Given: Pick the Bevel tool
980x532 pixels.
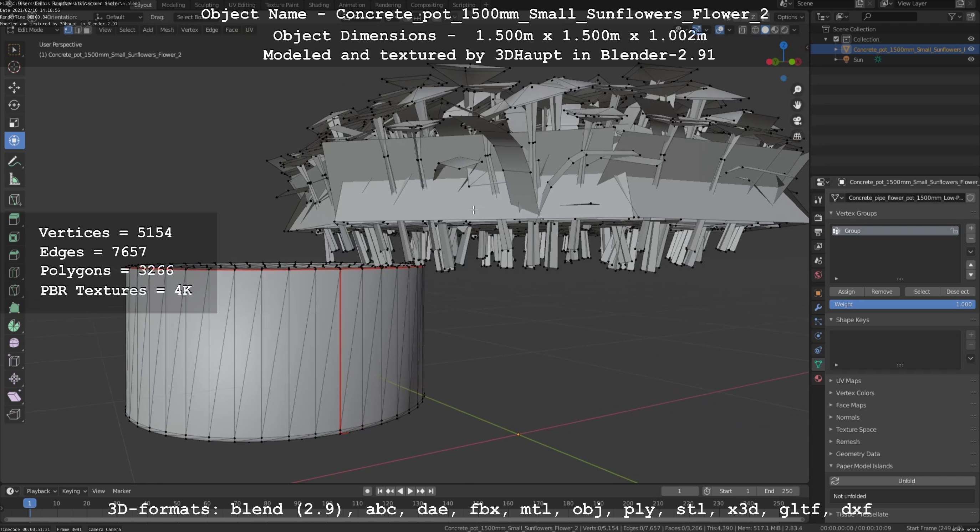Looking at the screenshot, I should (x=14, y=254).
